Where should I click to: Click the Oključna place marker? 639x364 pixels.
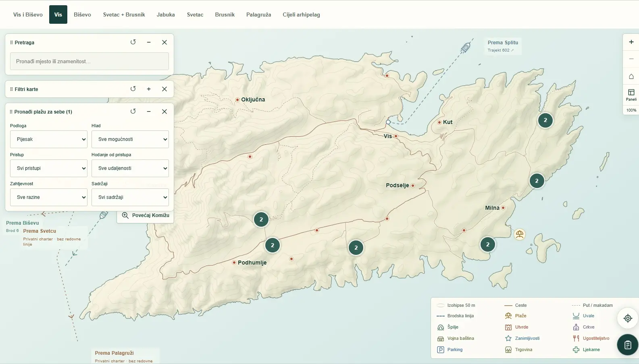[237, 99]
